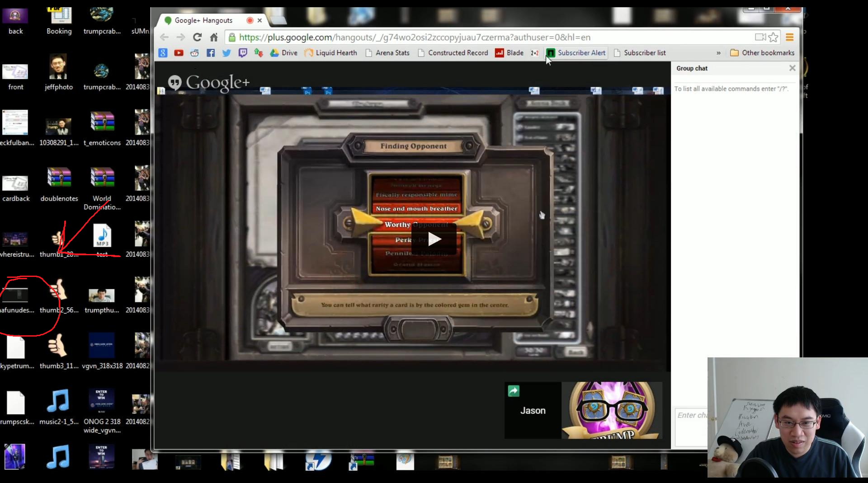868x483 pixels.
Task: Open a new Chrome tab
Action: [278, 20]
